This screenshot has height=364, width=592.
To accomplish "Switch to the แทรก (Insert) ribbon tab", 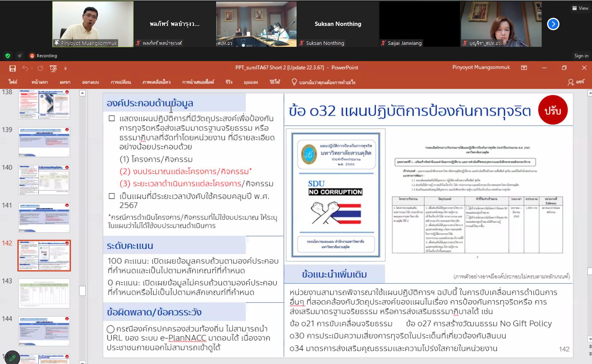I will [x=65, y=82].
